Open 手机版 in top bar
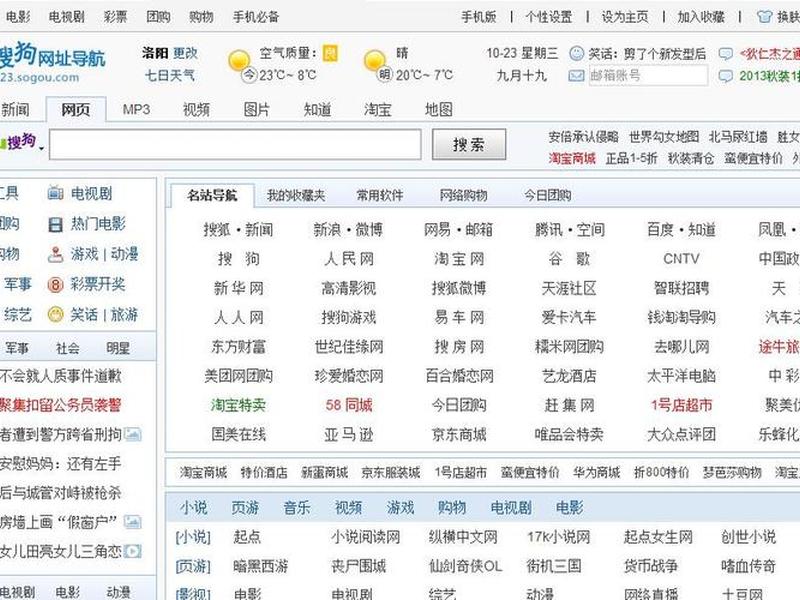This screenshot has width=800, height=600. tap(479, 17)
